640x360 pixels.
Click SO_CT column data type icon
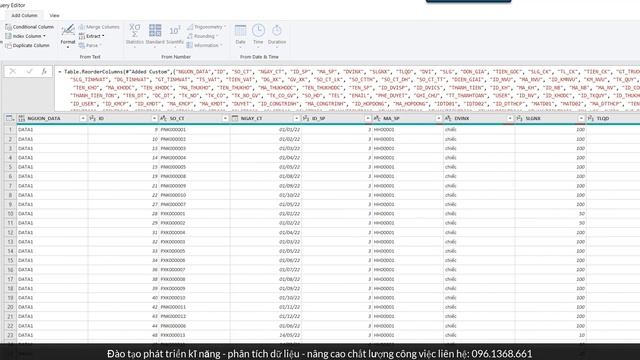coord(163,118)
